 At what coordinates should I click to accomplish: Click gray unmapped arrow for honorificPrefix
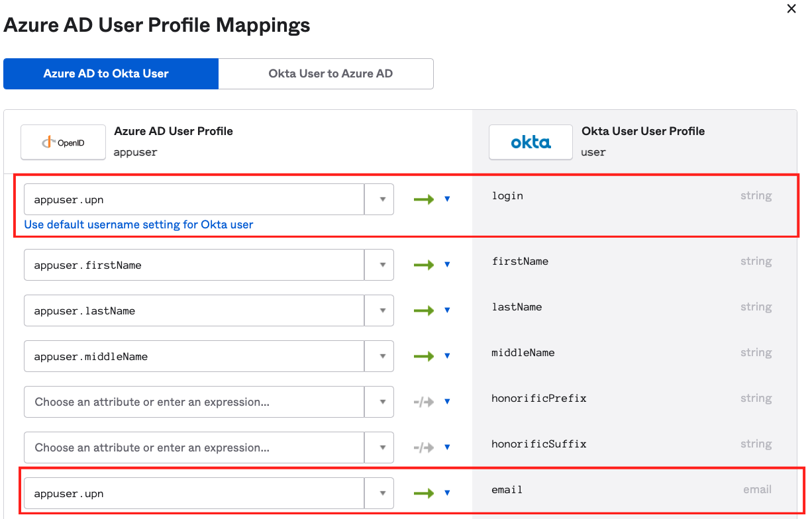(x=424, y=402)
